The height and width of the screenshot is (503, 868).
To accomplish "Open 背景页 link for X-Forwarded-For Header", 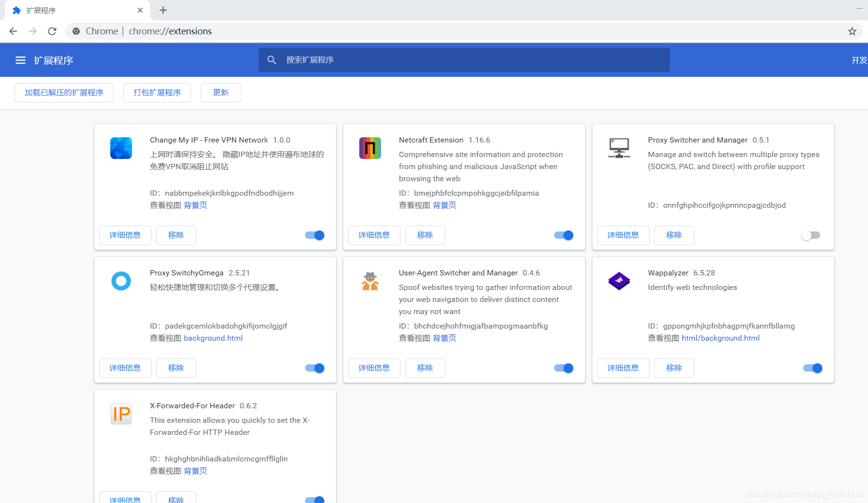I will pos(195,471).
